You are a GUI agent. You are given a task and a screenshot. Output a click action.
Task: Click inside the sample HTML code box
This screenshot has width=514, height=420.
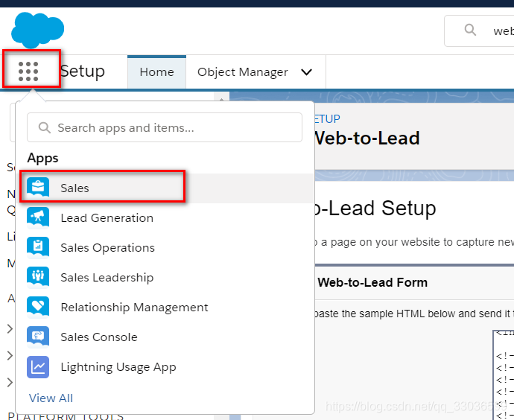click(504, 375)
